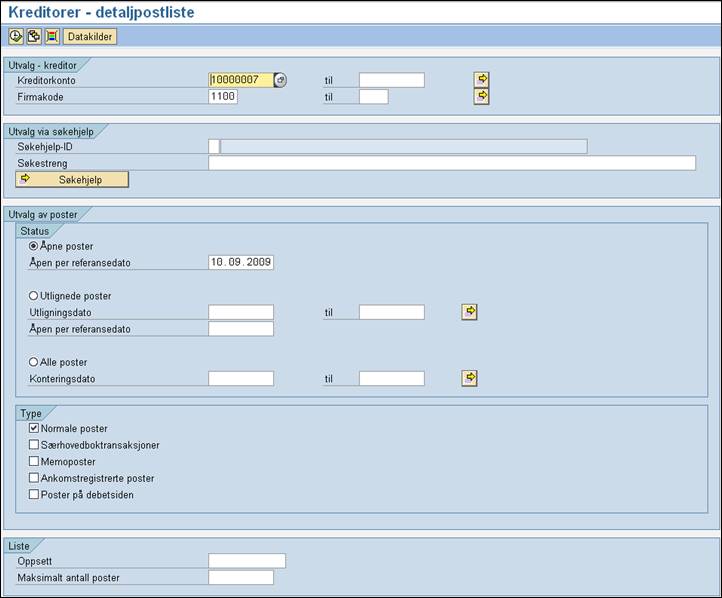
Task: Click the Oppsett input field
Action: [x=247, y=561]
